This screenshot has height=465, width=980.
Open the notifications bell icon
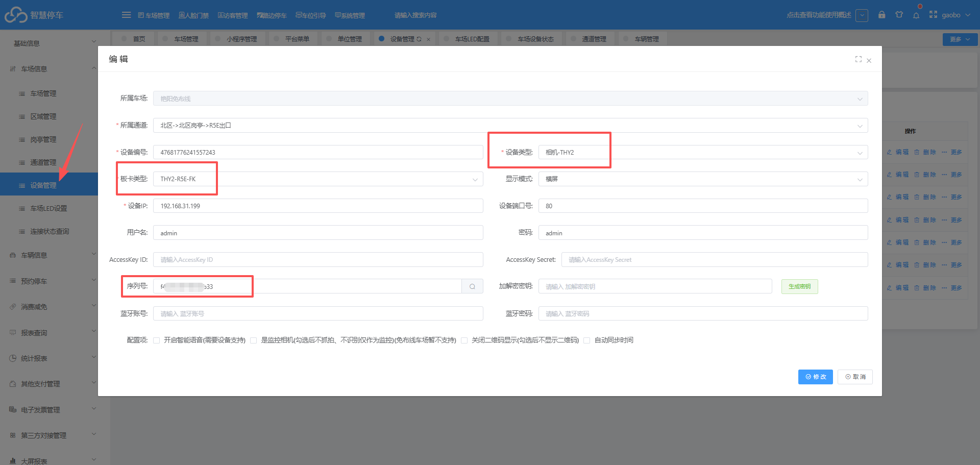point(916,15)
